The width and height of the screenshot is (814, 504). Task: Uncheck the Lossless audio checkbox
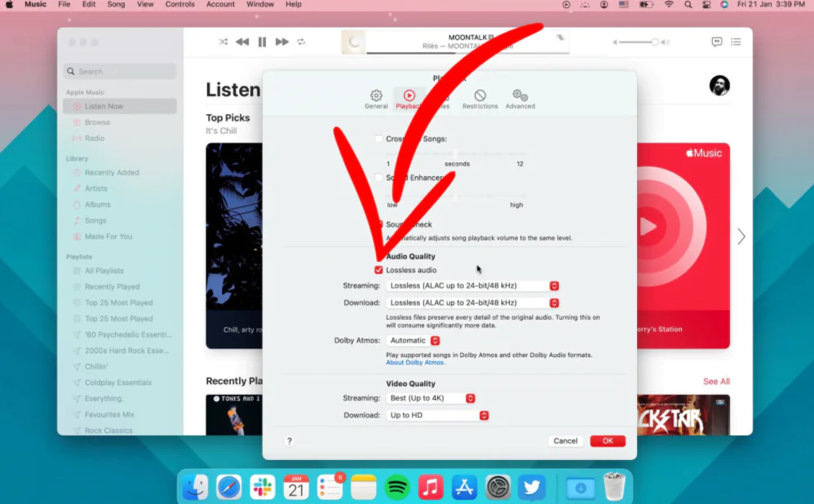tap(378, 270)
